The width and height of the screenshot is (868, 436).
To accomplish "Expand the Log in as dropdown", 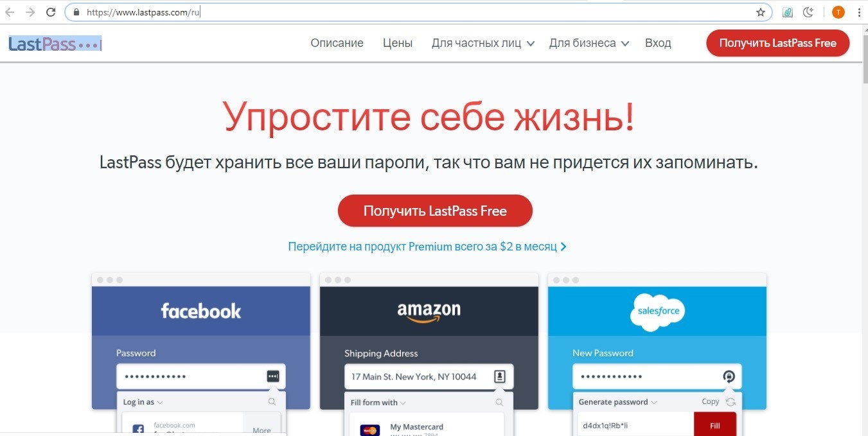I will (143, 402).
